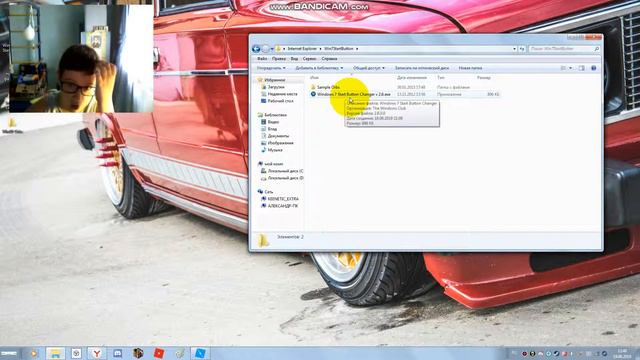The width and height of the screenshot is (640, 360).
Task: Select Рабочий стол in navigation pane
Action: click(277, 101)
